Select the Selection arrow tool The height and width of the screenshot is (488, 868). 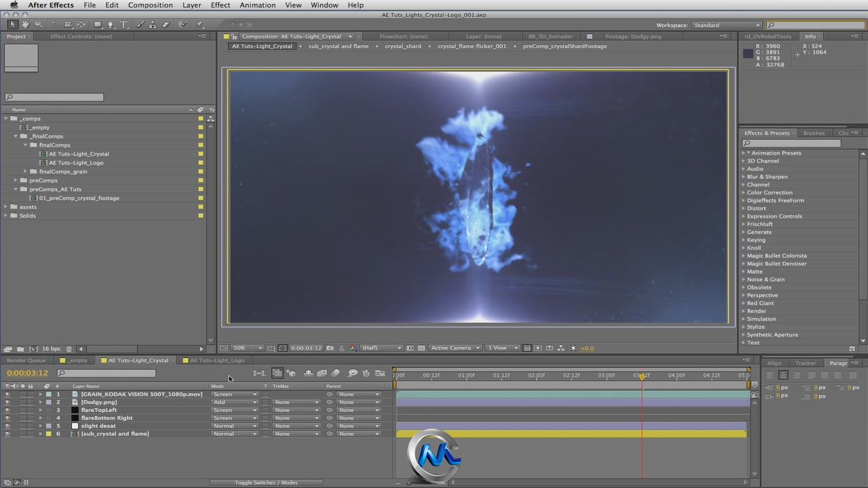coord(13,24)
